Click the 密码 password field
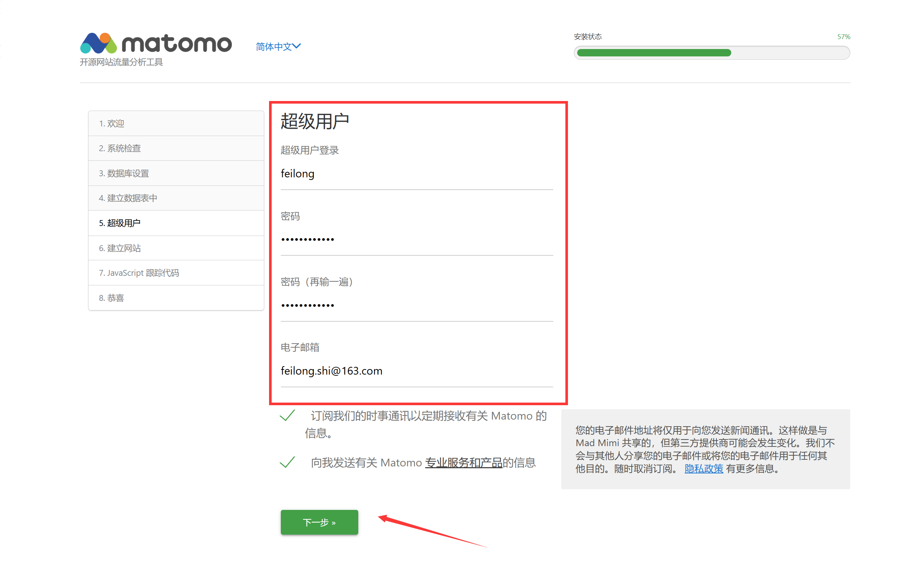Viewport: 924px width, 570px height. [x=416, y=239]
